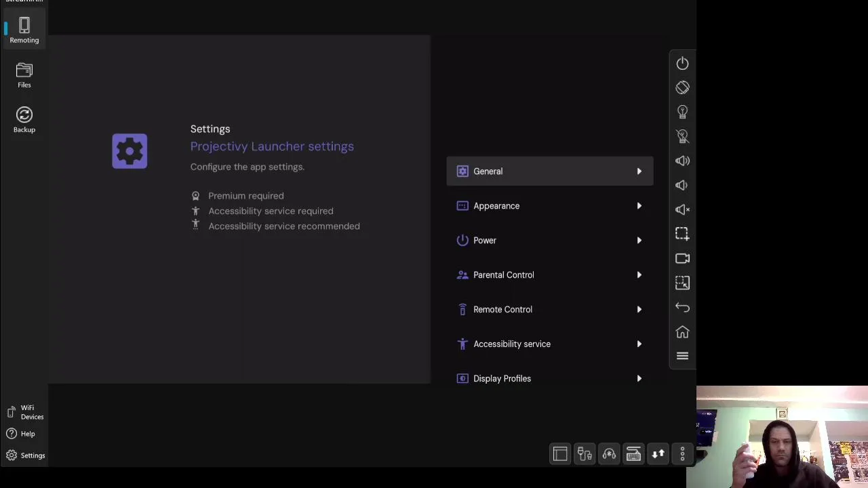This screenshot has height=488, width=868.
Task: Expand the Accessibility service submenu arrow
Action: pos(639,344)
